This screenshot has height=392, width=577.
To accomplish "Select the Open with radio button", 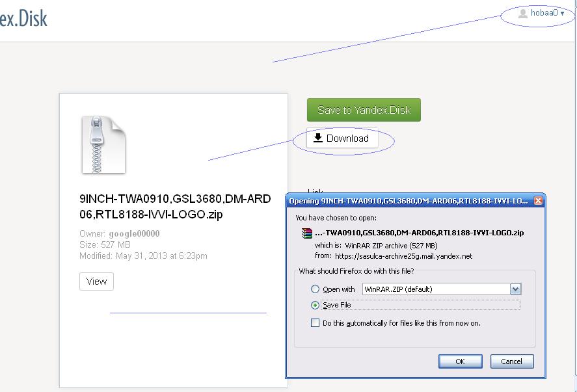I will pos(315,289).
